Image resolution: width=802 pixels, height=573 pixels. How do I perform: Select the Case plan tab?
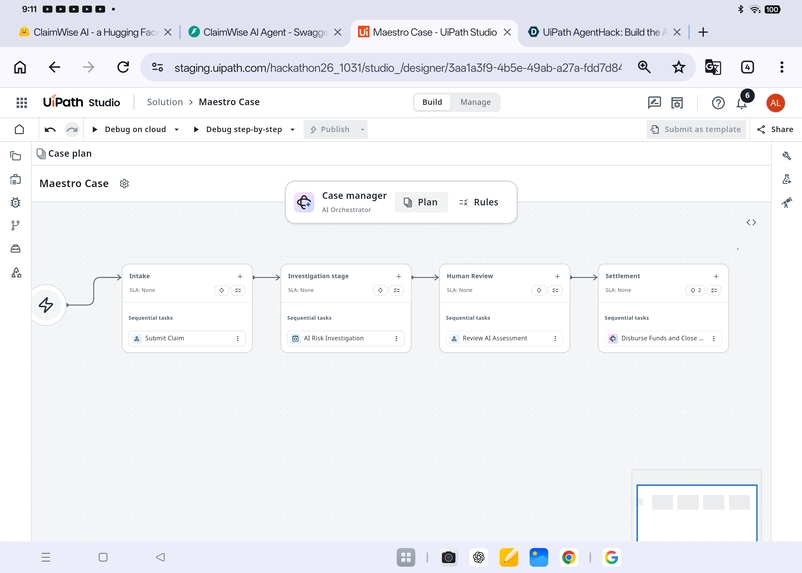[x=64, y=153]
